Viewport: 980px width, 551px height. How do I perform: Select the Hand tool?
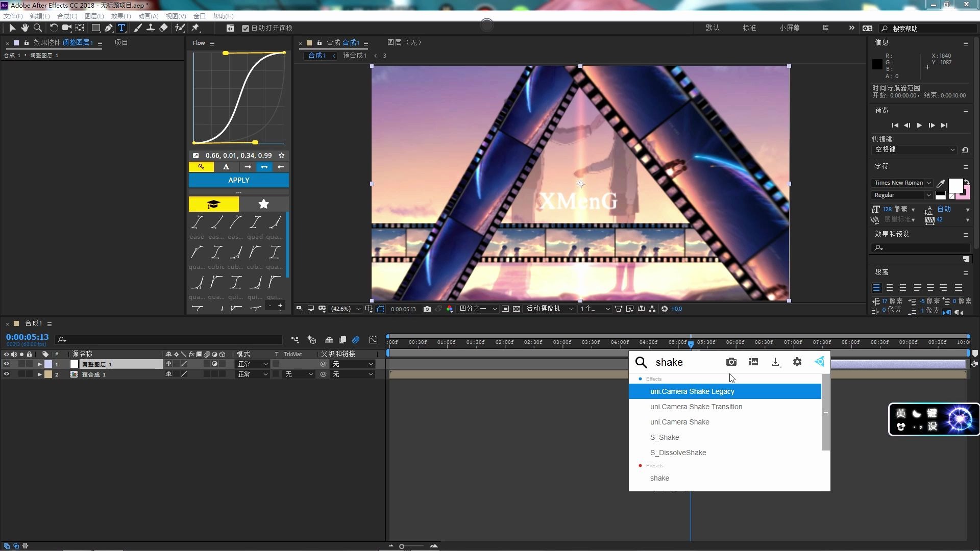[x=24, y=28]
